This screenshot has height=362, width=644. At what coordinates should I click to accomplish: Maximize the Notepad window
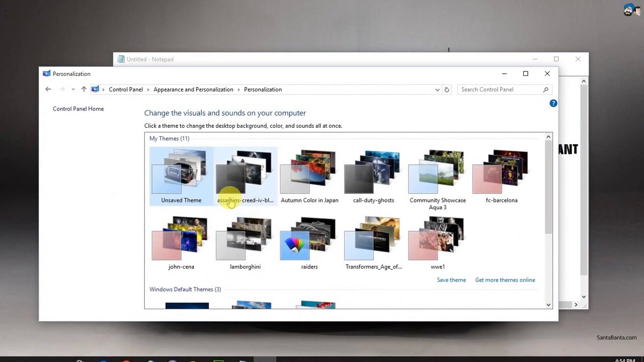click(556, 59)
